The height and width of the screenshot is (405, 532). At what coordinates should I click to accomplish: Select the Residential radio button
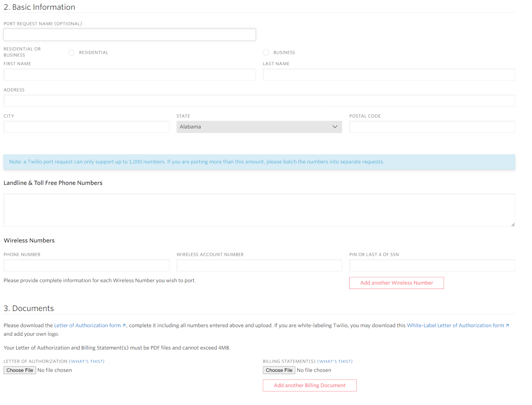click(71, 53)
